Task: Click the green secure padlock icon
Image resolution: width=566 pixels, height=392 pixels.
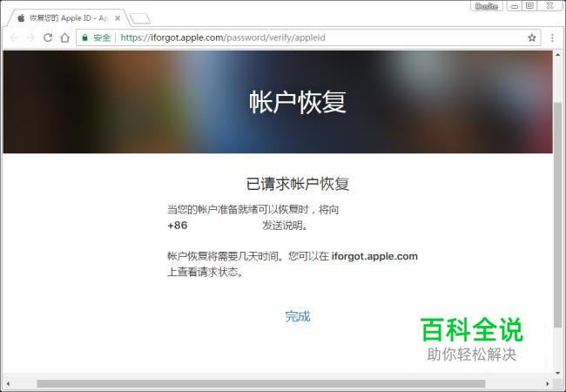Action: coord(84,37)
